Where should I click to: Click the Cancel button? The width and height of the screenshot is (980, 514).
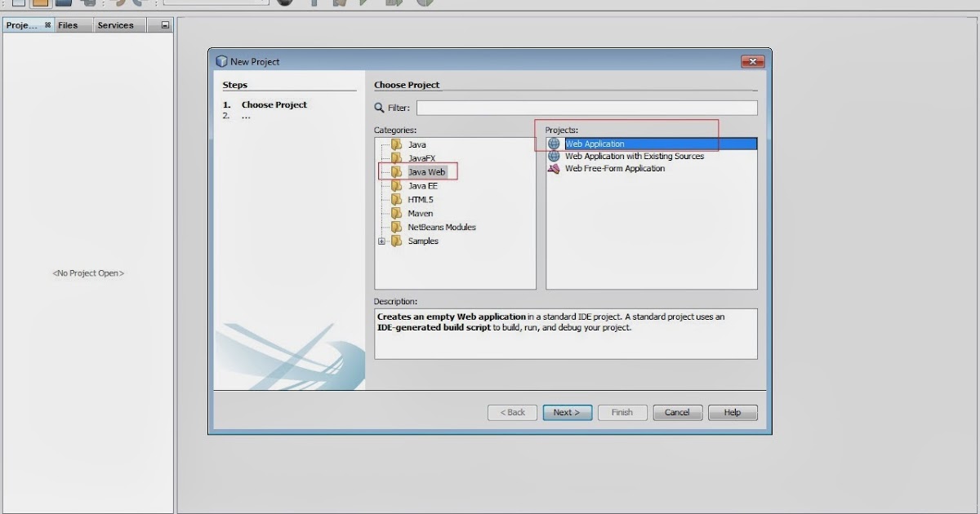[x=677, y=413]
